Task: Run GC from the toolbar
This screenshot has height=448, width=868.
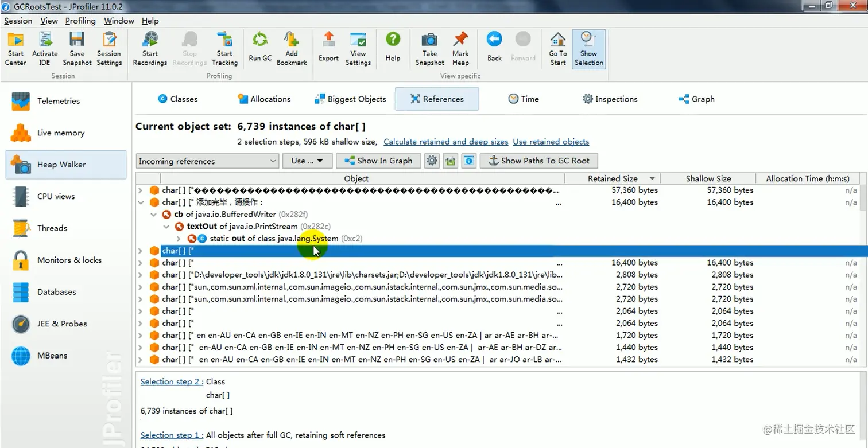Action: pyautogui.click(x=260, y=48)
